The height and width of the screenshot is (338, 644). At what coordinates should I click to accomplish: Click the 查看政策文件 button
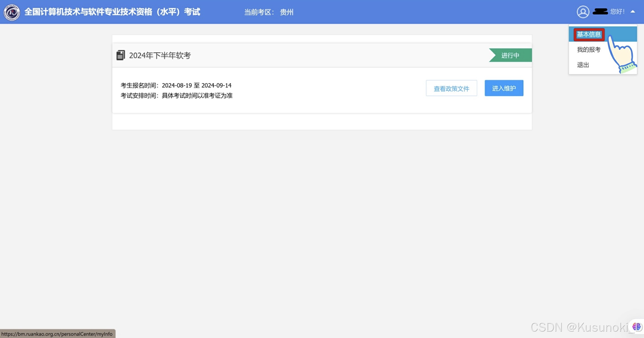(451, 88)
